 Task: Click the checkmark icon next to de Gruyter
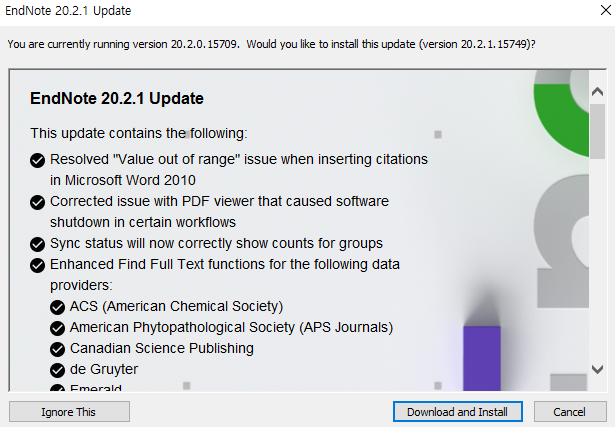click(57, 370)
